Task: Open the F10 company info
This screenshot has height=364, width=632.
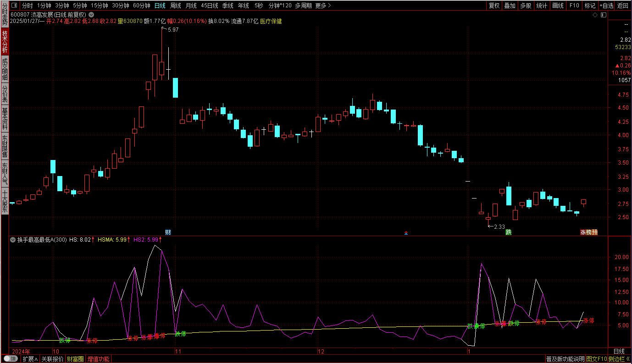Action: [x=574, y=6]
